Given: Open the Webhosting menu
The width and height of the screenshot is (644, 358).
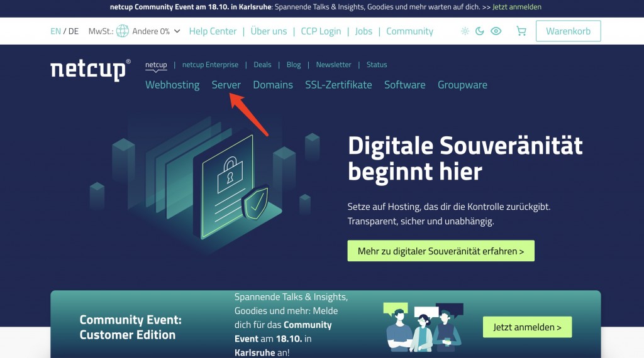Looking at the screenshot, I should click(x=172, y=85).
